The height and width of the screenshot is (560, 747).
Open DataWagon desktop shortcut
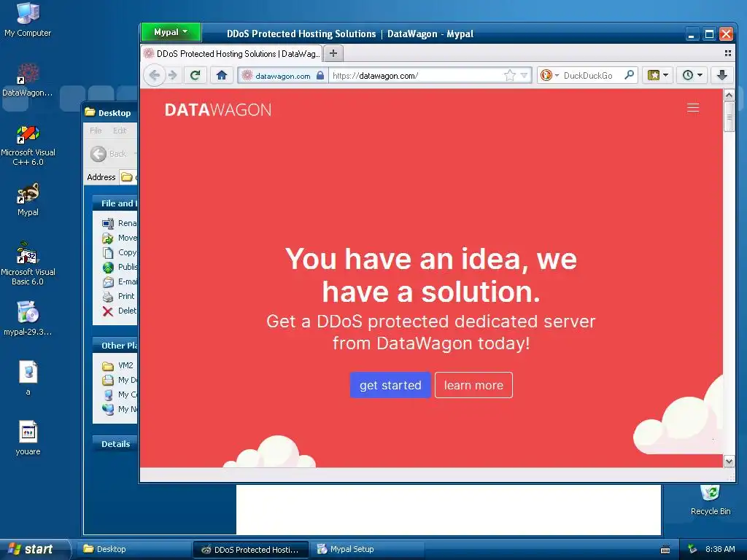tap(28, 80)
